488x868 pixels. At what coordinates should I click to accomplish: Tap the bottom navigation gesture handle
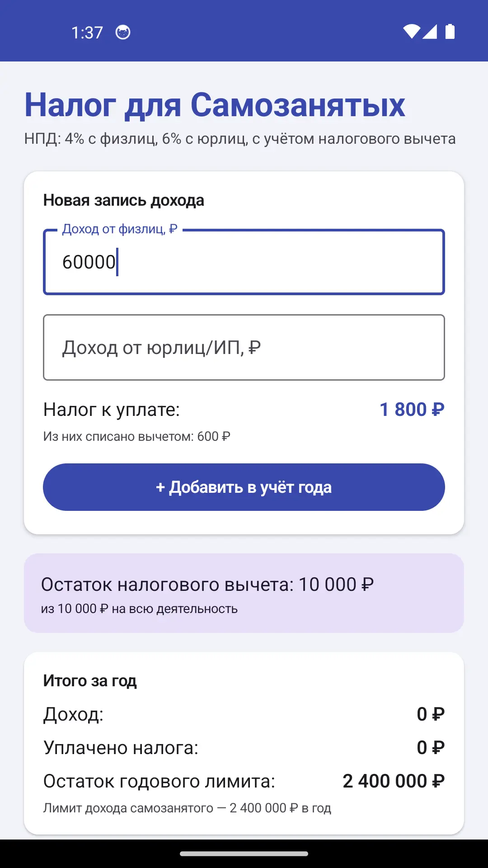(x=244, y=854)
